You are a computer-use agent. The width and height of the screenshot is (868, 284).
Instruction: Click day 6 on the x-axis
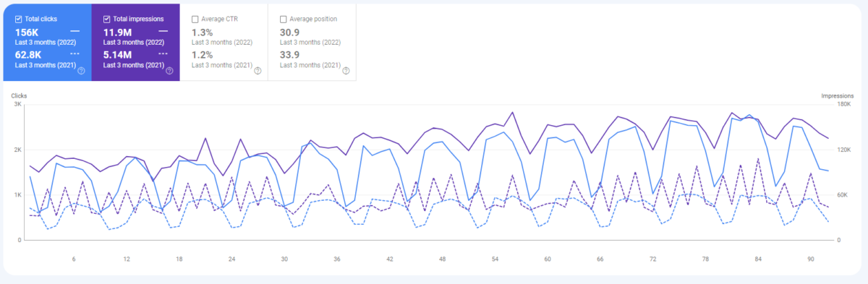point(74,259)
